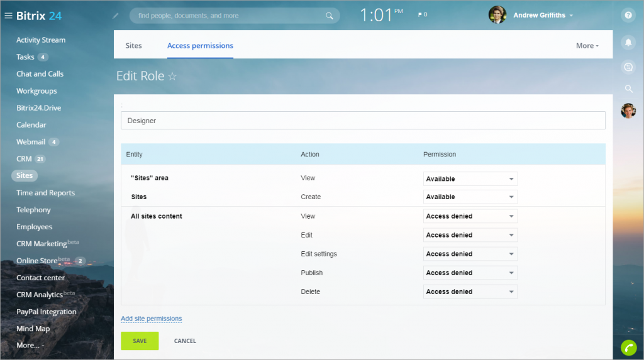This screenshot has width=644, height=360.
Task: Open Calendar in sidebar
Action: pyautogui.click(x=31, y=125)
